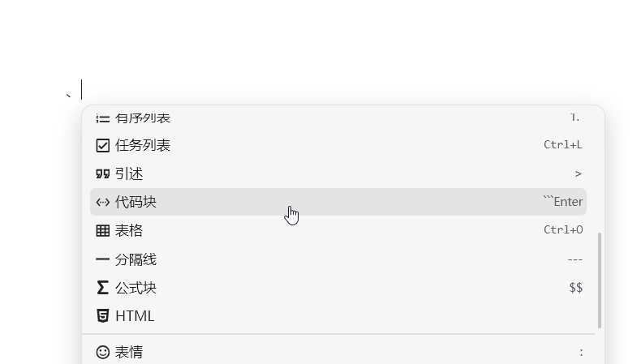This screenshot has width=641, height=364.
Task: Click the quote marks icon
Action: tap(103, 173)
